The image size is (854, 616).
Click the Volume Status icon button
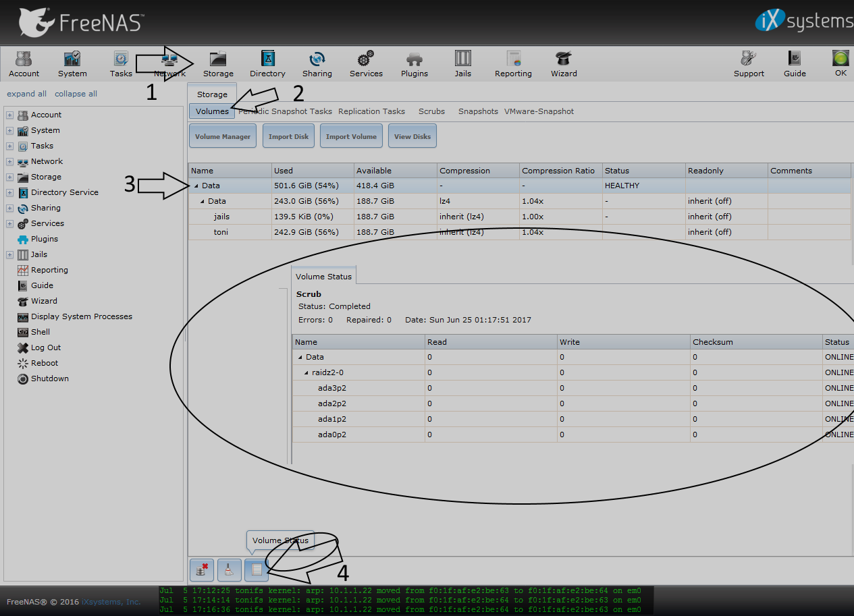[257, 570]
